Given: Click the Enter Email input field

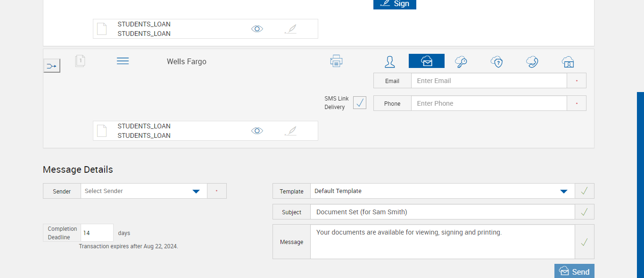Looking at the screenshot, I should pos(488,81).
